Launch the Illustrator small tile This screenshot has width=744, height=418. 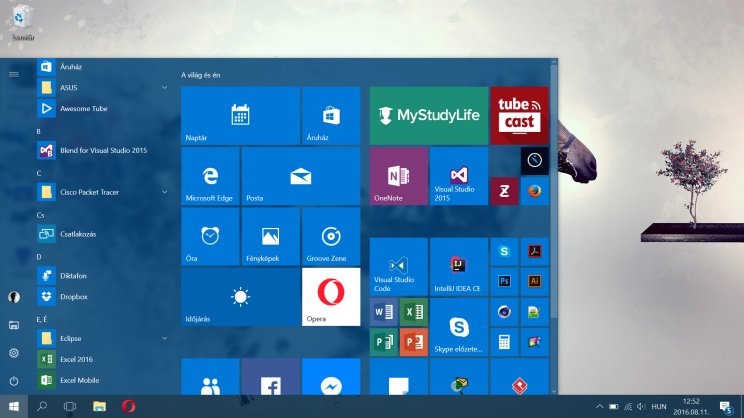(x=534, y=281)
